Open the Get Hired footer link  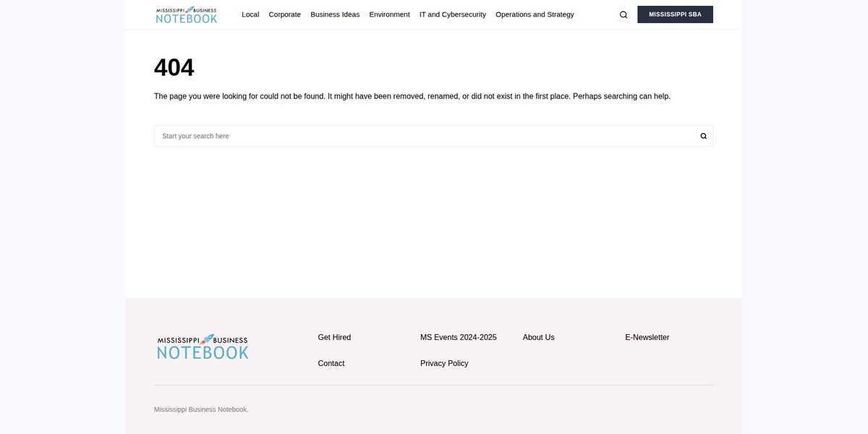pos(334,337)
